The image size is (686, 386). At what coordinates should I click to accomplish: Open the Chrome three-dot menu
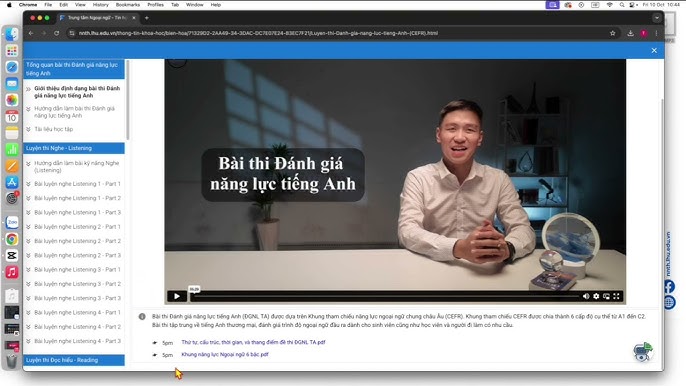pyautogui.click(x=656, y=33)
